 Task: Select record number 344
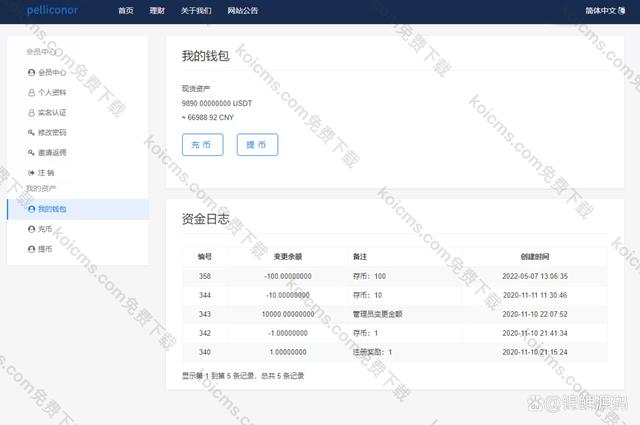tap(205, 295)
